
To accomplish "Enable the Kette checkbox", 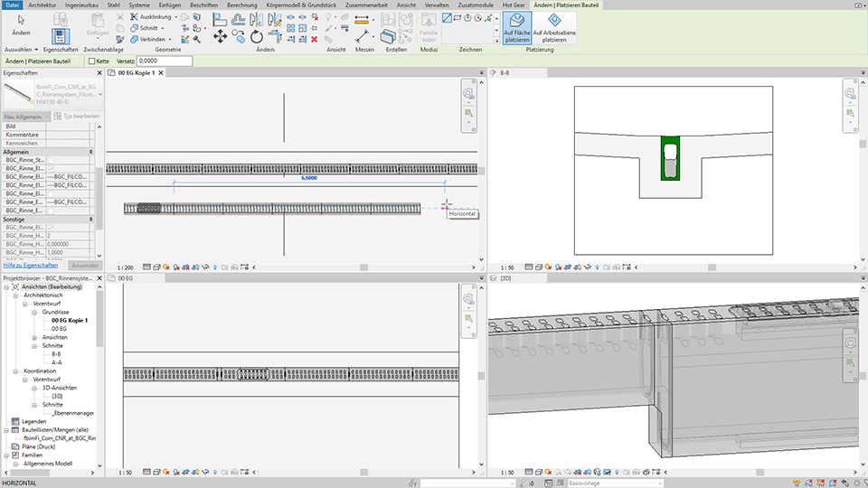I will tap(92, 61).
